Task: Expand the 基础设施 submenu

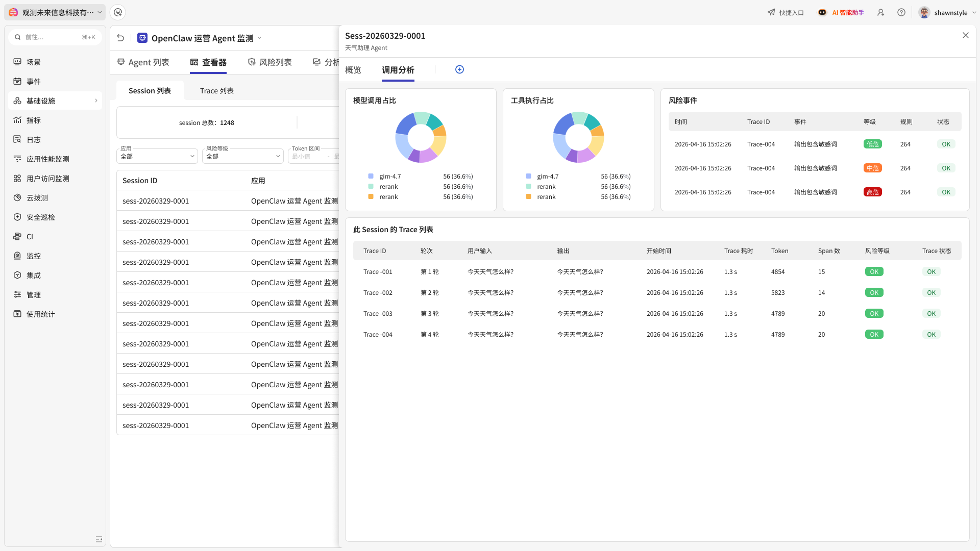Action: click(x=55, y=101)
